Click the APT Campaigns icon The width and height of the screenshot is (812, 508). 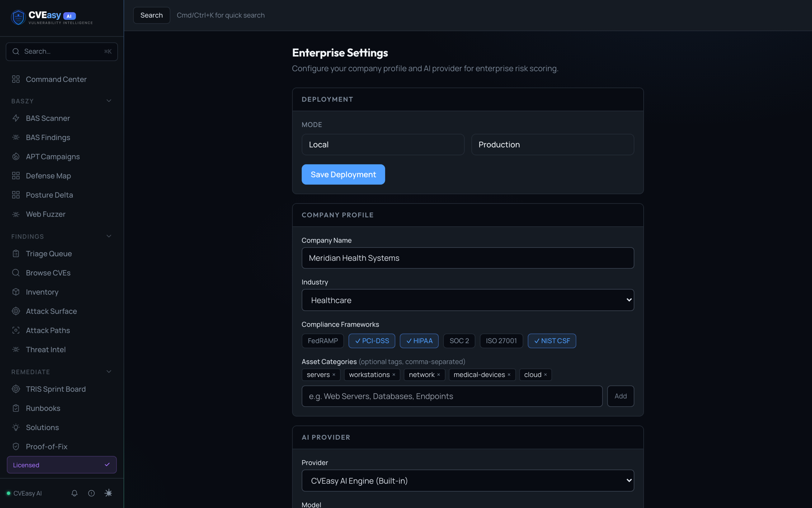(x=16, y=157)
